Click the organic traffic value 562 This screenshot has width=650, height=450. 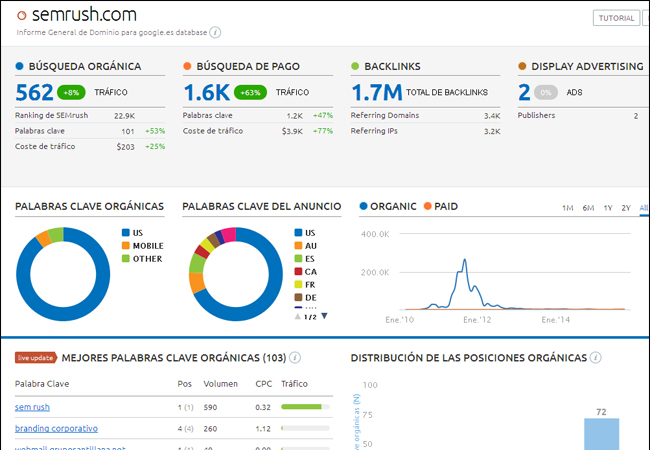pos(34,92)
